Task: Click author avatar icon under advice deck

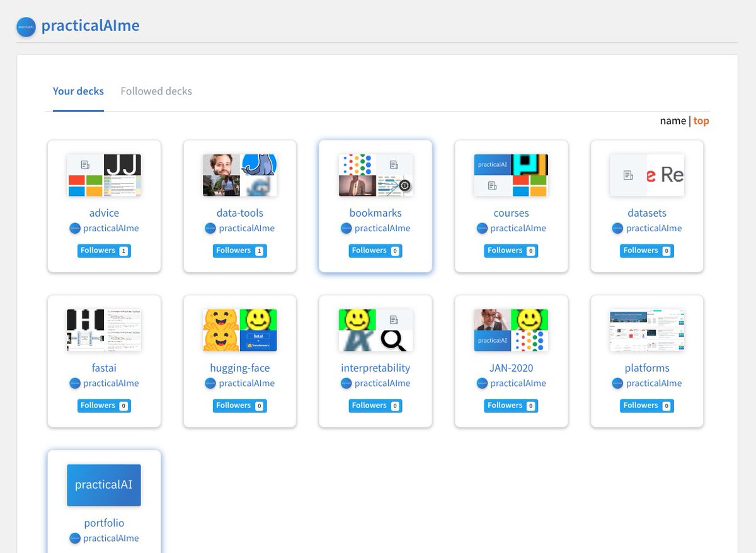Action: (75, 229)
